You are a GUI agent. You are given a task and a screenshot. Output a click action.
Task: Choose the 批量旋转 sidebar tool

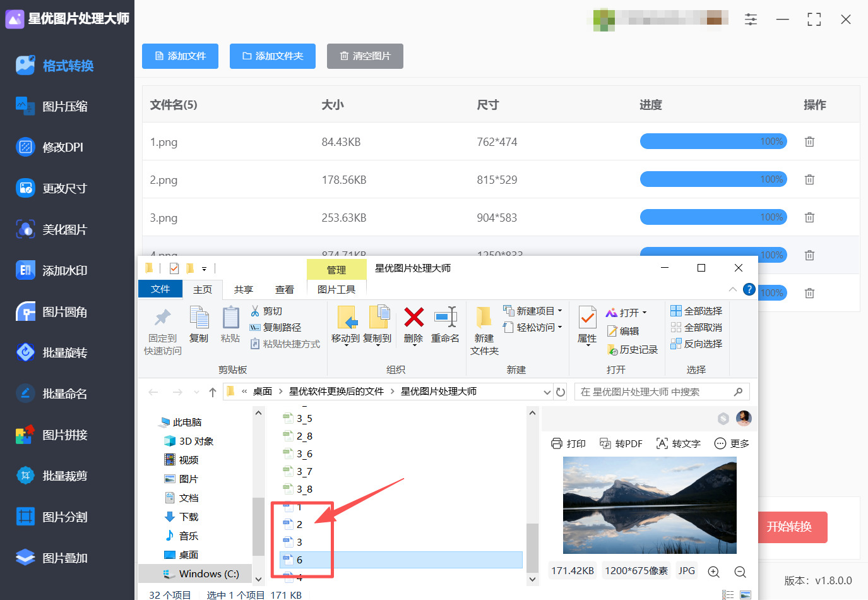[53, 353]
